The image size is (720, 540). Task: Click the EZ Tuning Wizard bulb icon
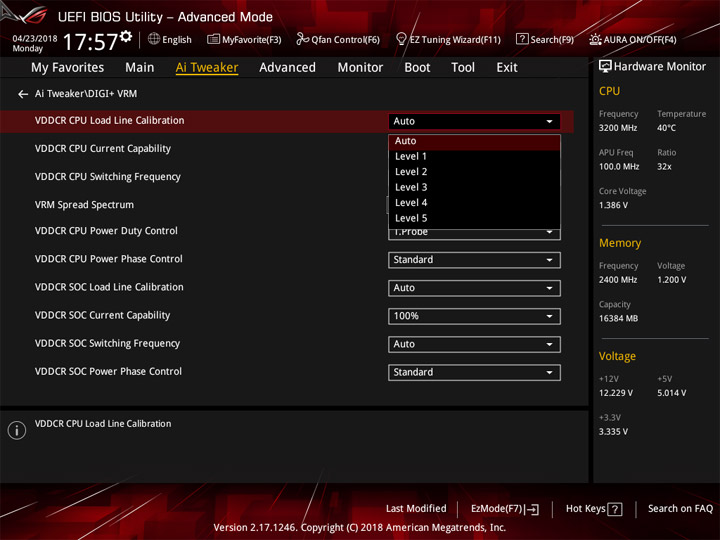coord(401,39)
